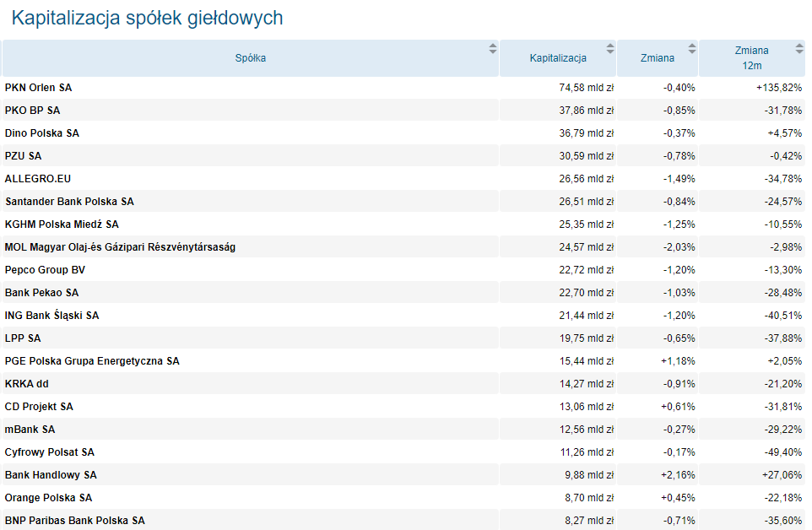This screenshot has width=812, height=530.
Task: Select the Kapitalizacja spółek giełdowych heading
Action: tap(147, 18)
